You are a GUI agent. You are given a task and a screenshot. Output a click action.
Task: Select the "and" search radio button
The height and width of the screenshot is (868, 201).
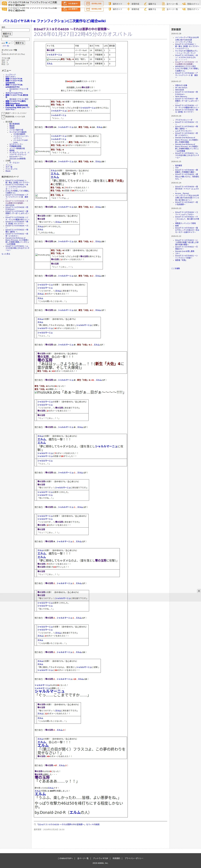click(x=7, y=43)
